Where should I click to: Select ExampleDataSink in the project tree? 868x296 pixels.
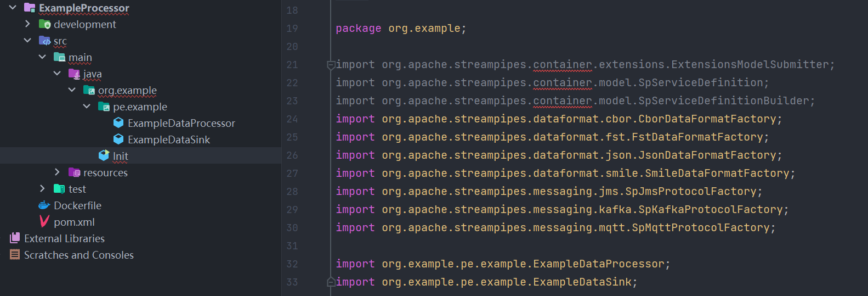tap(169, 139)
